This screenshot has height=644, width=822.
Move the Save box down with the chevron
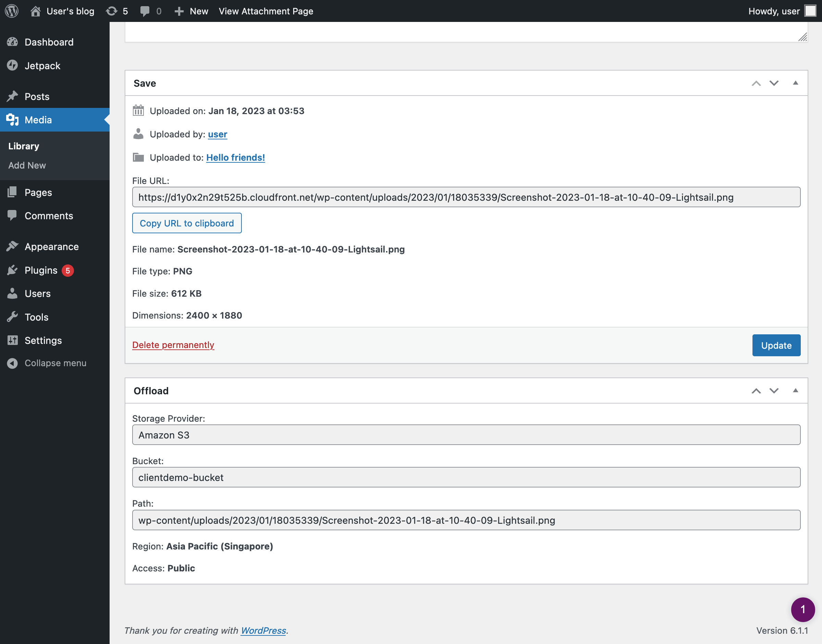774,83
